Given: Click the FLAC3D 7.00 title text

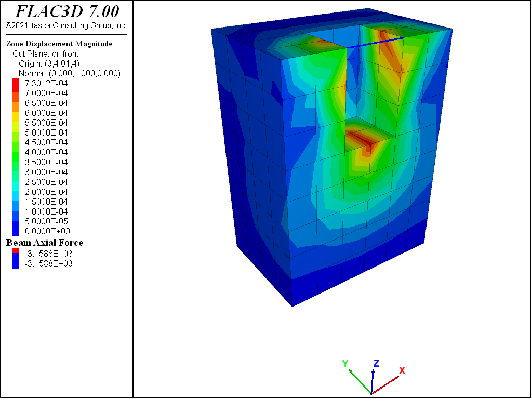Looking at the screenshot, I should (67, 11).
